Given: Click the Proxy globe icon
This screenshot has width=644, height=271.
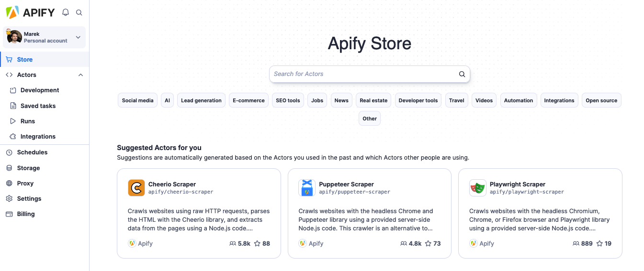Looking at the screenshot, I should [x=9, y=184].
